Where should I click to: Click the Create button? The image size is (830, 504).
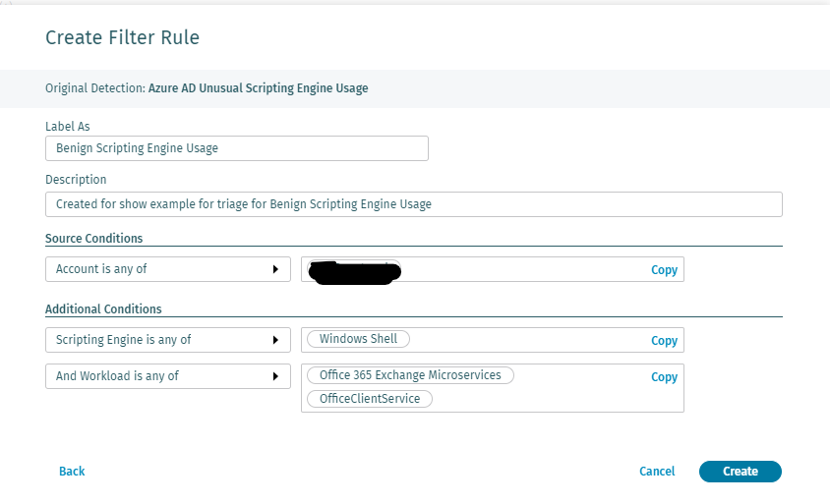pyautogui.click(x=740, y=472)
